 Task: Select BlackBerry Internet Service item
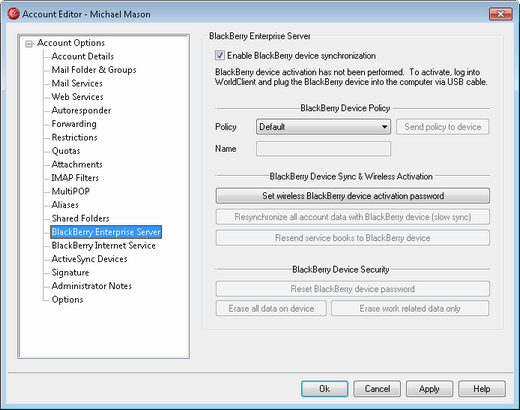click(104, 246)
